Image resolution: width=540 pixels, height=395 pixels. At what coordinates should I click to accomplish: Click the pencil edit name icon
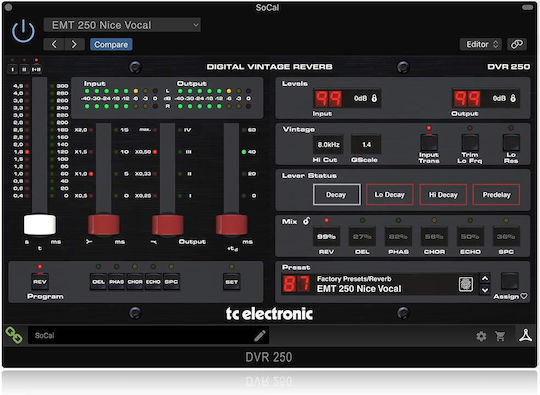[260, 336]
